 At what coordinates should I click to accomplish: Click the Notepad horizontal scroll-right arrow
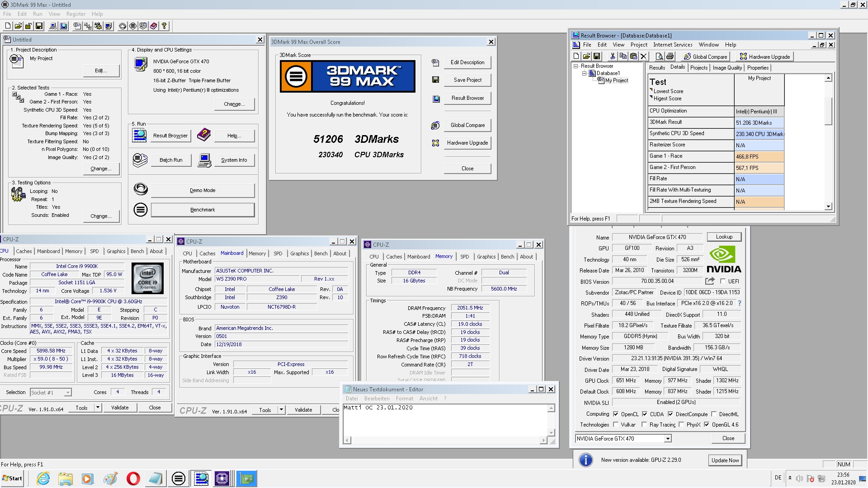pos(543,440)
